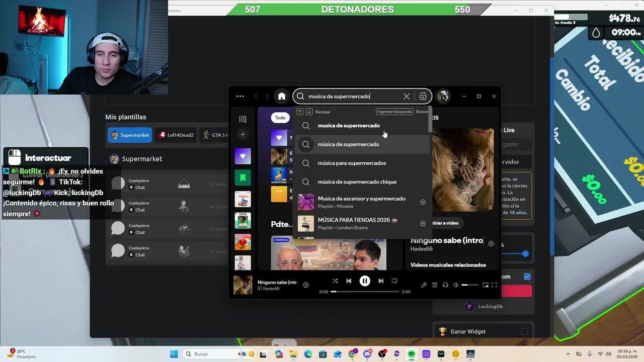
Task: Open File Explorer from the taskbar
Action: point(293,354)
